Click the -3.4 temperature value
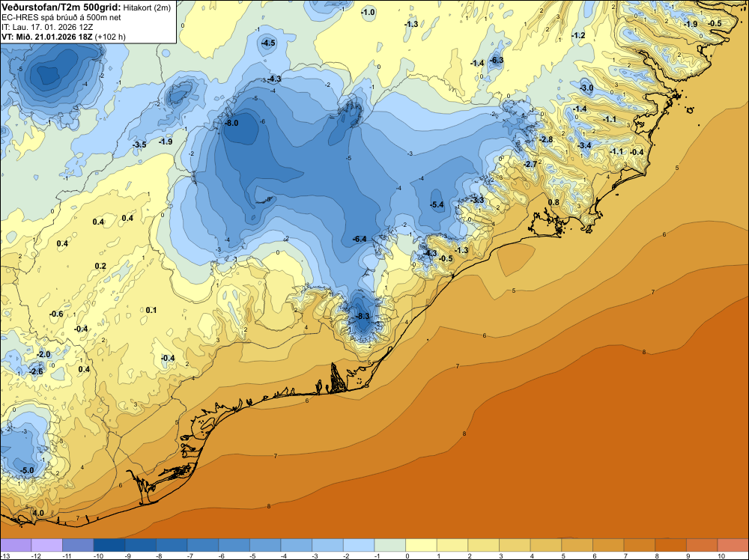 coord(584,145)
